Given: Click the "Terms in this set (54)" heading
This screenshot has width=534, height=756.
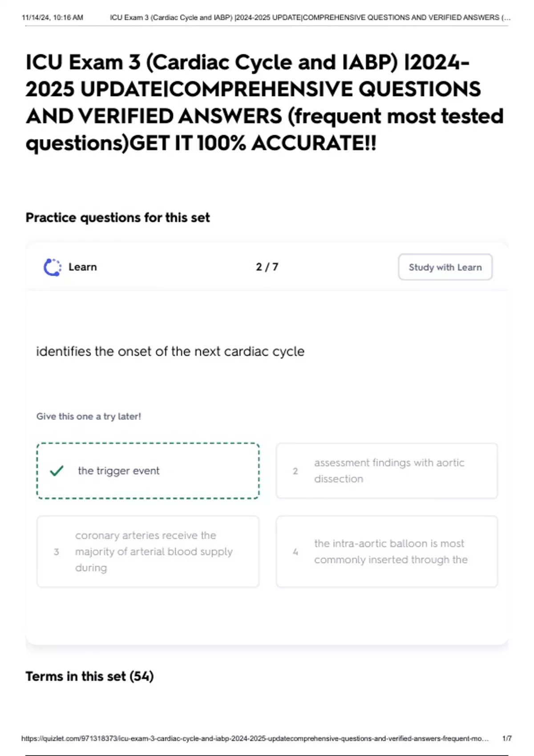Looking at the screenshot, I should 89,676.
